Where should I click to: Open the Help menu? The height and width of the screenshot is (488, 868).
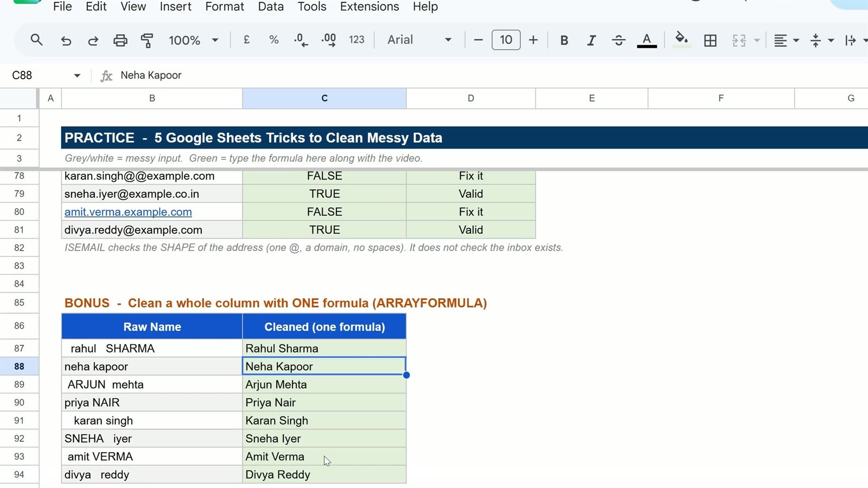coord(425,7)
